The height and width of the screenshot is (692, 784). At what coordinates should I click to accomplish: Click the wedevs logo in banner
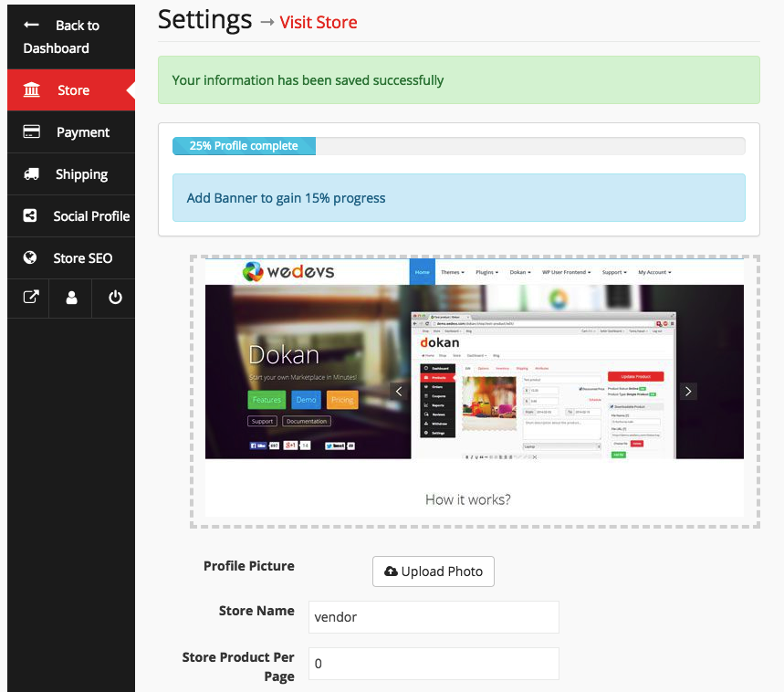coord(288,271)
